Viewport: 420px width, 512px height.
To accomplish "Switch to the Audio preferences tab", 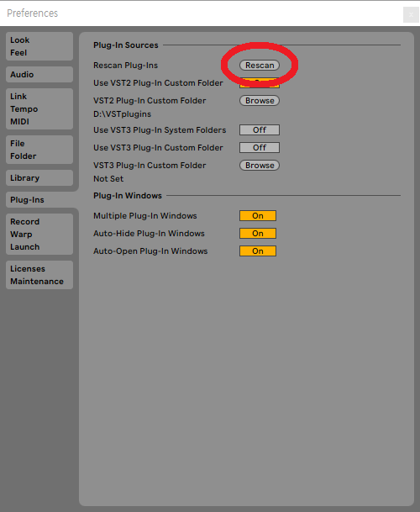I will 39,75.
